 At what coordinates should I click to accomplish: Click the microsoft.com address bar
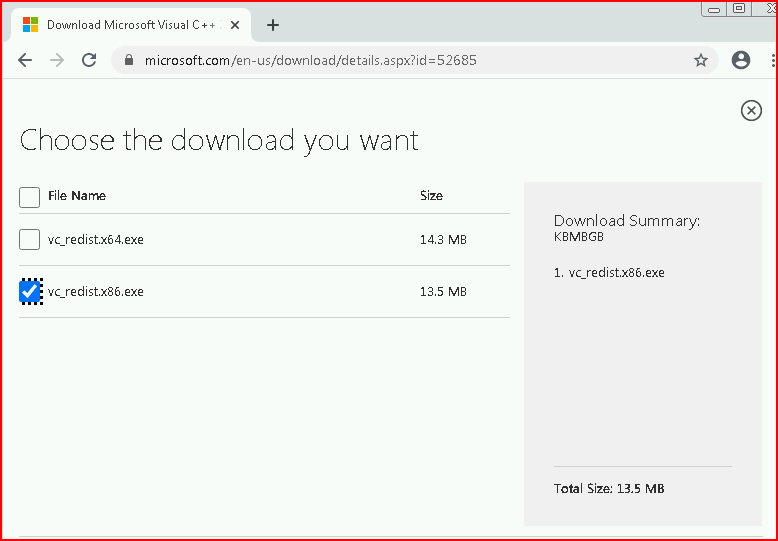(415, 60)
